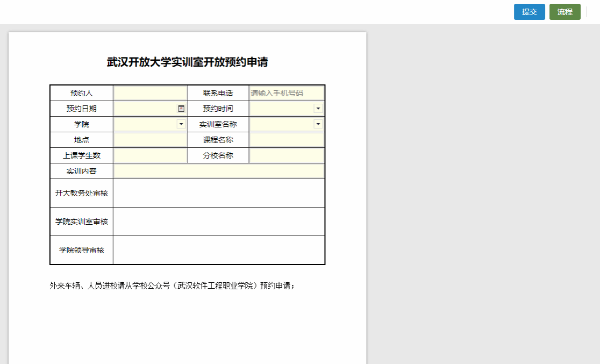Image resolution: width=600 pixels, height=364 pixels.
Task: Click the 学院领导审核 approval area
Action: (x=219, y=250)
